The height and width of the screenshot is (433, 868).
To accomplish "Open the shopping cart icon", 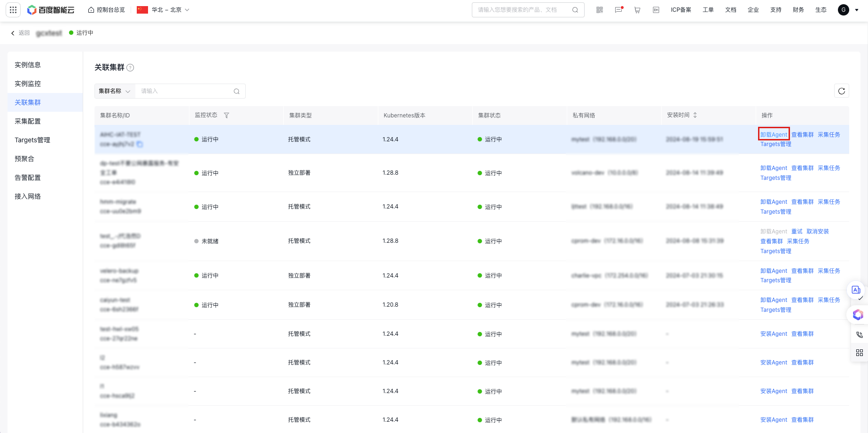I will coord(637,10).
